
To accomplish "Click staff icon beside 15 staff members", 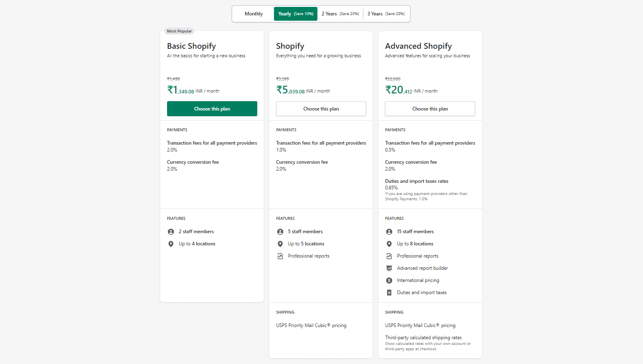I will [389, 232].
